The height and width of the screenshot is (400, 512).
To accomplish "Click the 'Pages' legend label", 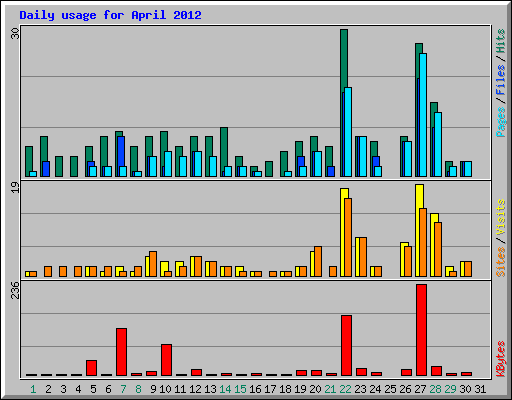I will click(501, 122).
